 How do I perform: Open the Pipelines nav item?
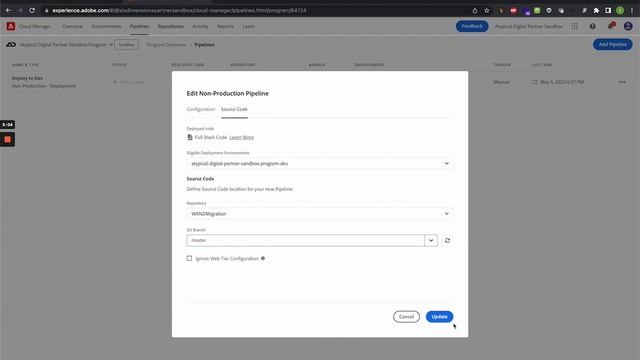click(x=139, y=26)
